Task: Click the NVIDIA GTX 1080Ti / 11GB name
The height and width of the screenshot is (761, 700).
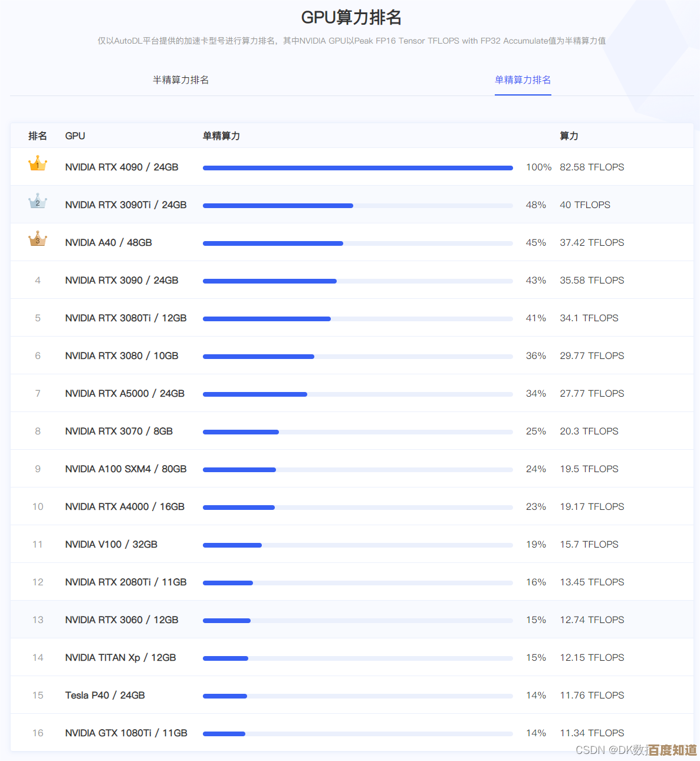Action: tap(126, 733)
